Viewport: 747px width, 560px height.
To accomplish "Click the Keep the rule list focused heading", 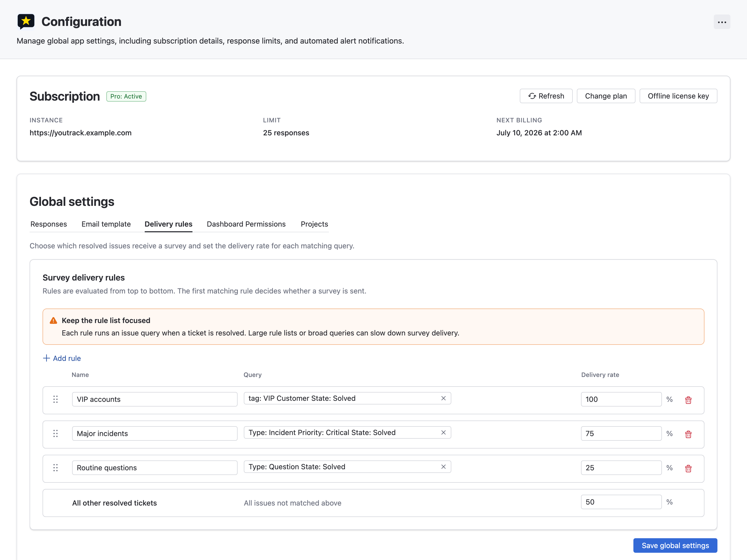I will tap(106, 320).
